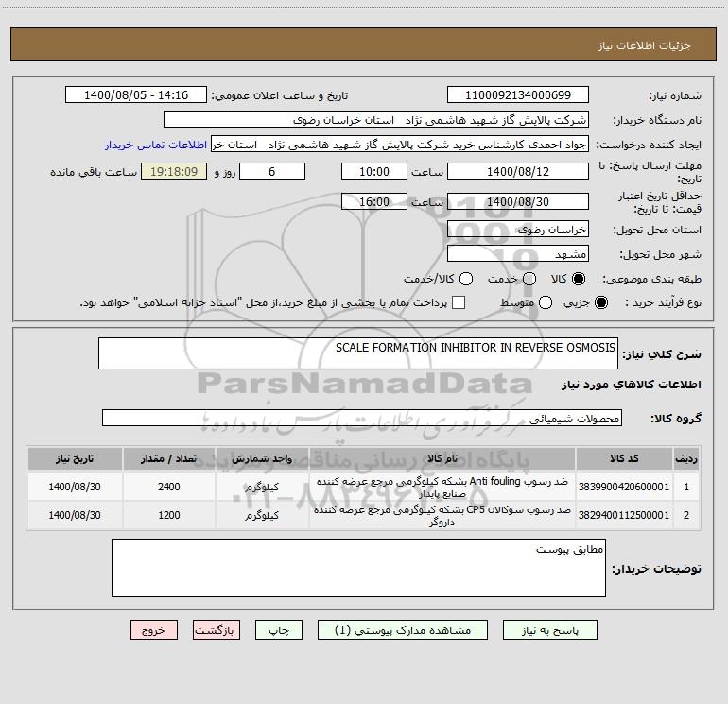728x704 pixels.
Task: Click the remaining days field showing 6
Action: click(272, 171)
